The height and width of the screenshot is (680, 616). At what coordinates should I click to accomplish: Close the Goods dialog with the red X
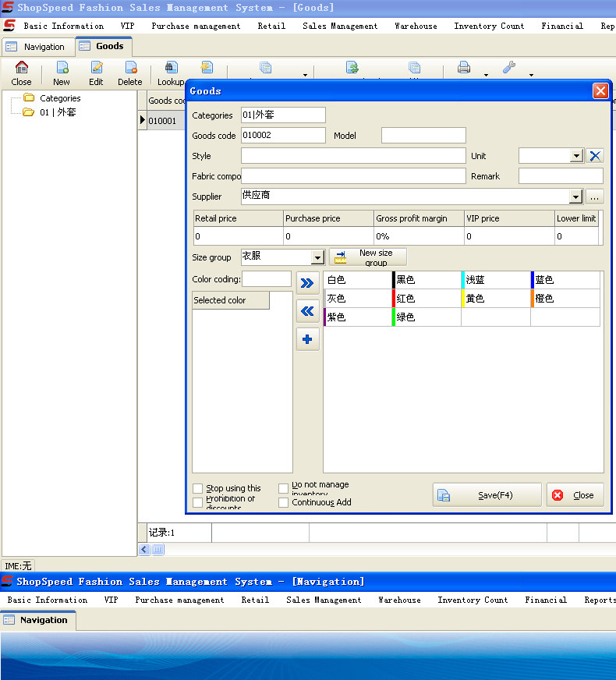click(x=600, y=91)
